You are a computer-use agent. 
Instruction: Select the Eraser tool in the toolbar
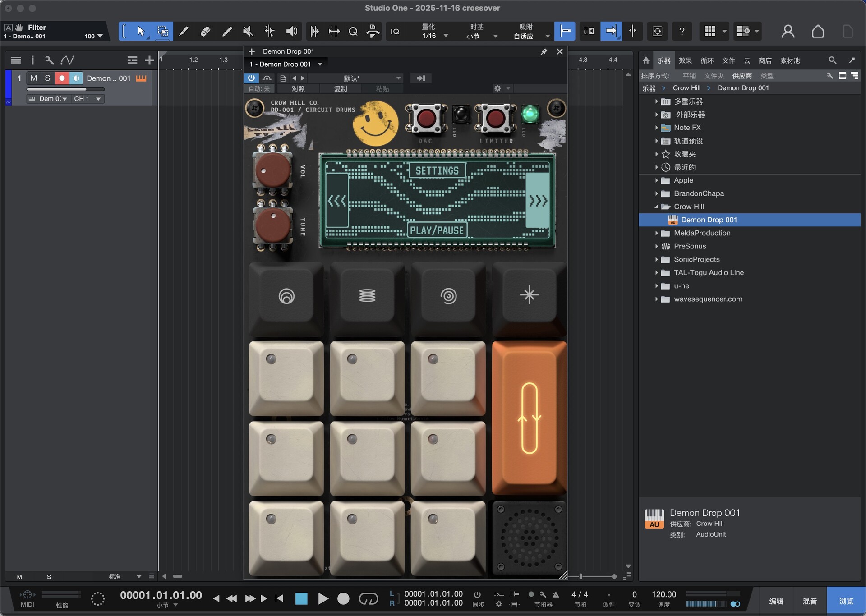205,31
